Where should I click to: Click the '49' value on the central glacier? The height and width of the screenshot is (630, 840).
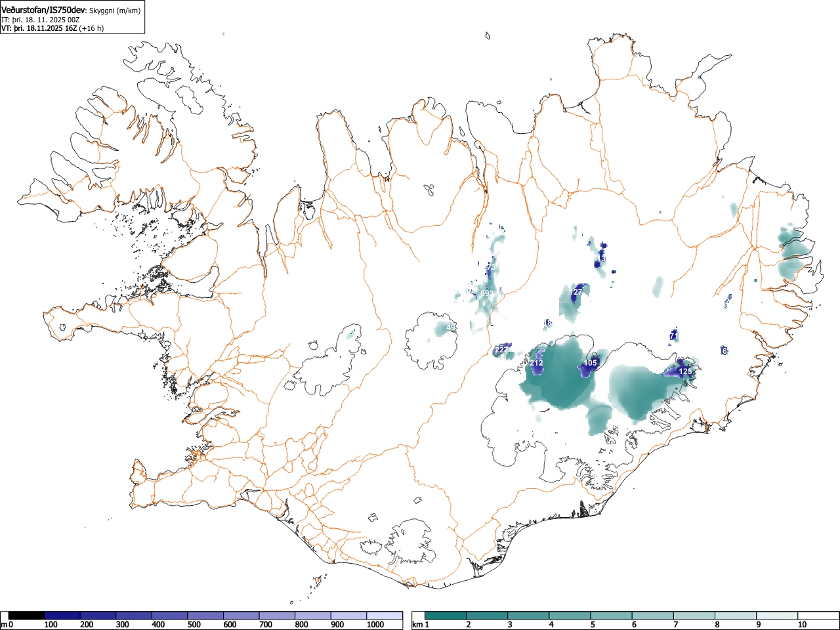451,327
